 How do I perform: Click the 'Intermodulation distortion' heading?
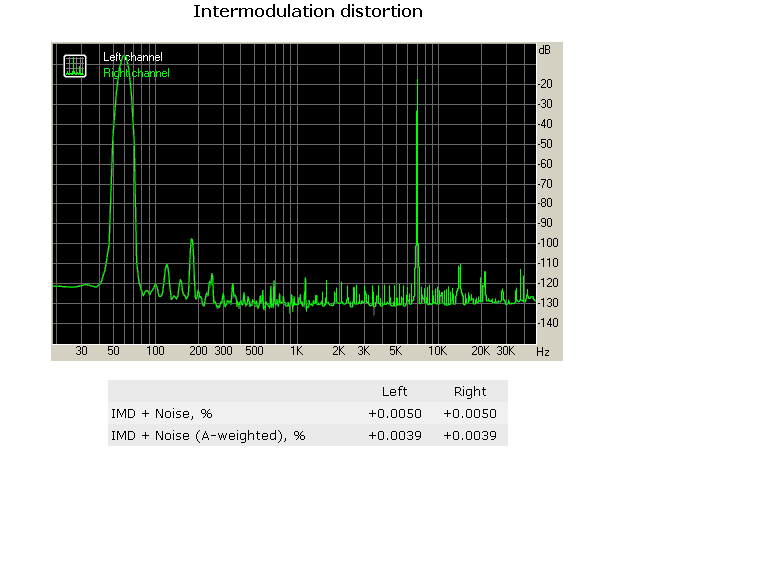(x=308, y=11)
